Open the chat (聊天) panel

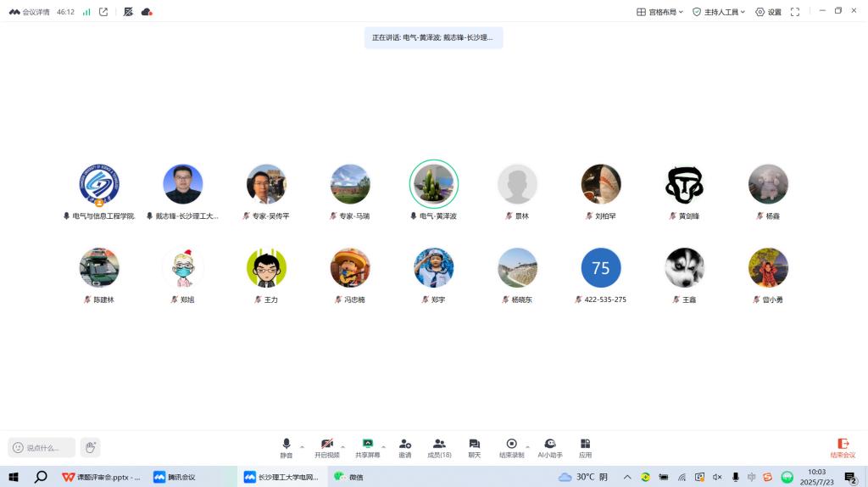474,446
